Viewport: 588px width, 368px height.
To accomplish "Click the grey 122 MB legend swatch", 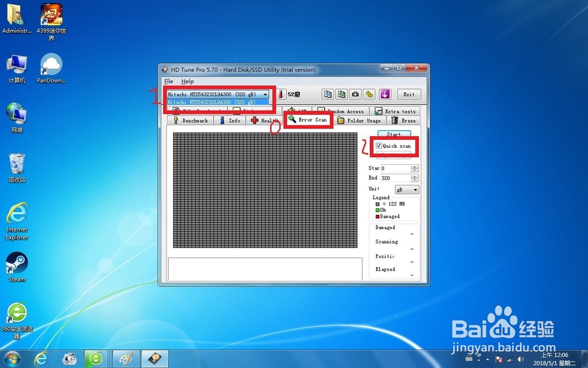I will pos(377,204).
